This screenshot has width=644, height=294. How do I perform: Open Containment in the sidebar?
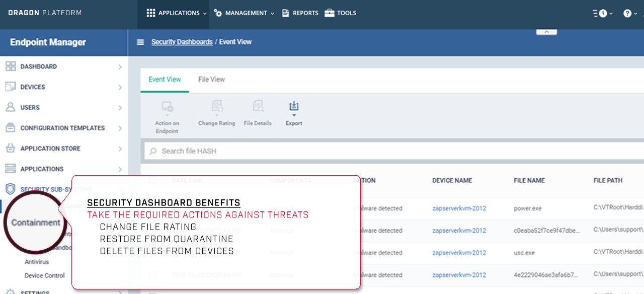[x=36, y=223]
